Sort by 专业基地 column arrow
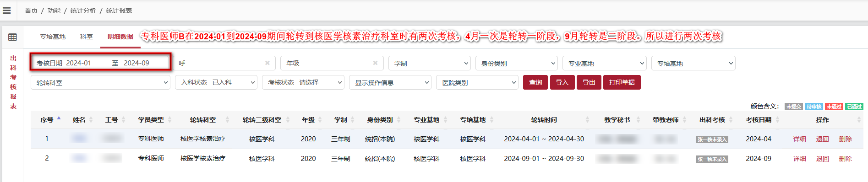 tap(445, 120)
